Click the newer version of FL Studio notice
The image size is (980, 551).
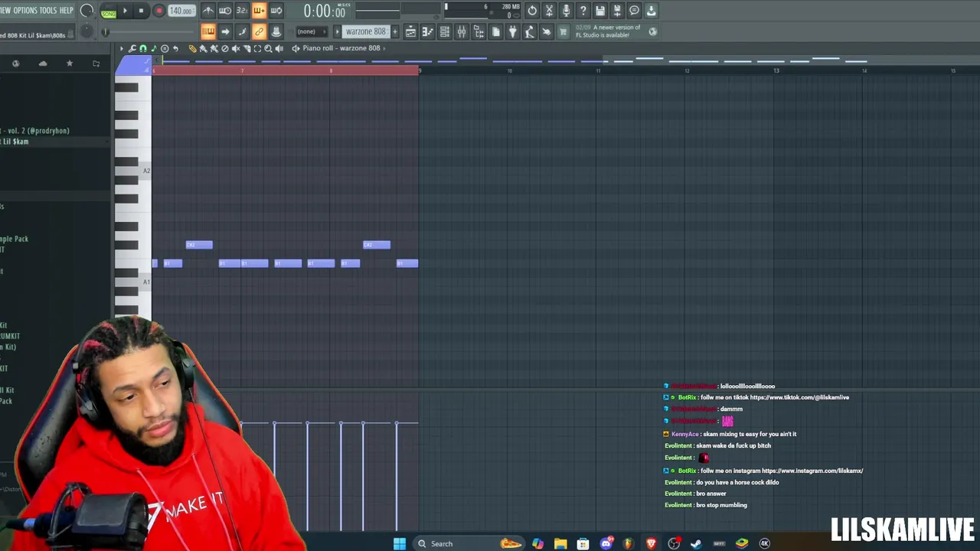coord(608,31)
